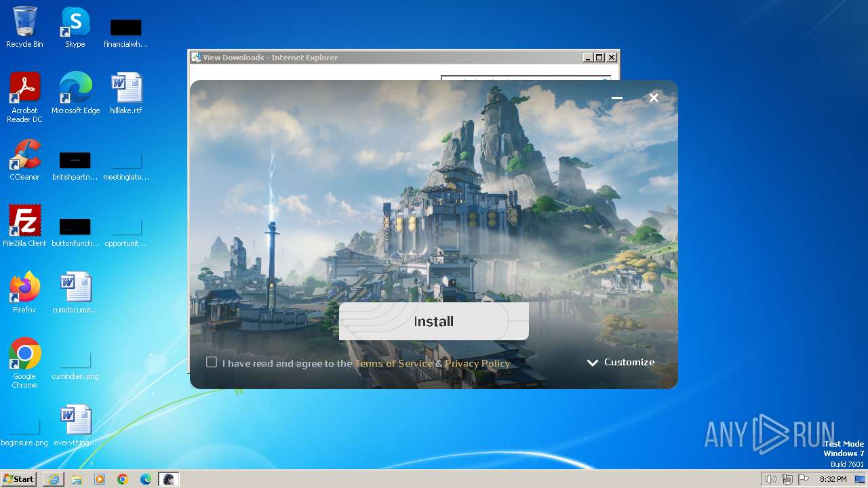Click the Show desktop button
This screenshot has width=868, height=488.
861,479
